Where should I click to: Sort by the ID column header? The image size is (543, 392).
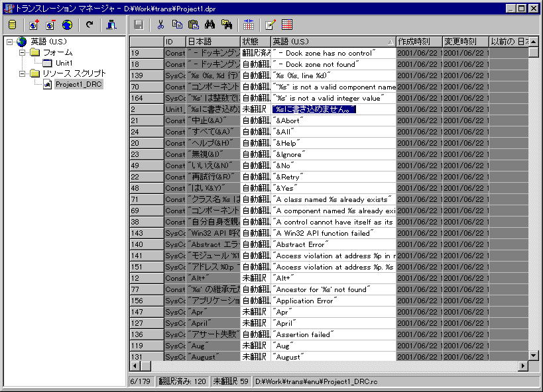175,42
